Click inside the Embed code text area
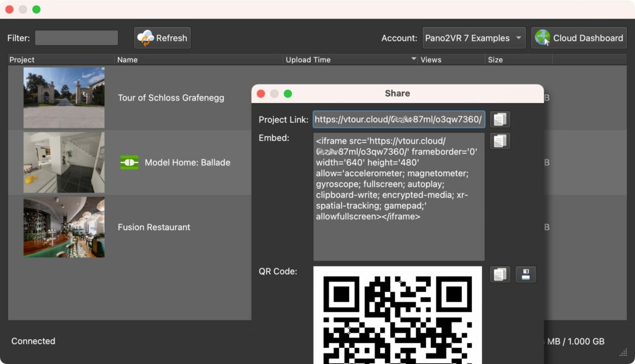The image size is (635, 364). click(x=399, y=197)
